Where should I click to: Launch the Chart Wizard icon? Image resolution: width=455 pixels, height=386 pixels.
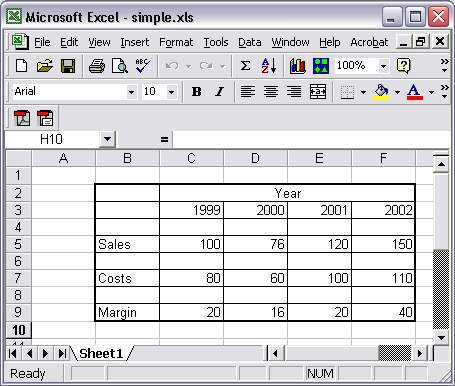pos(297,66)
